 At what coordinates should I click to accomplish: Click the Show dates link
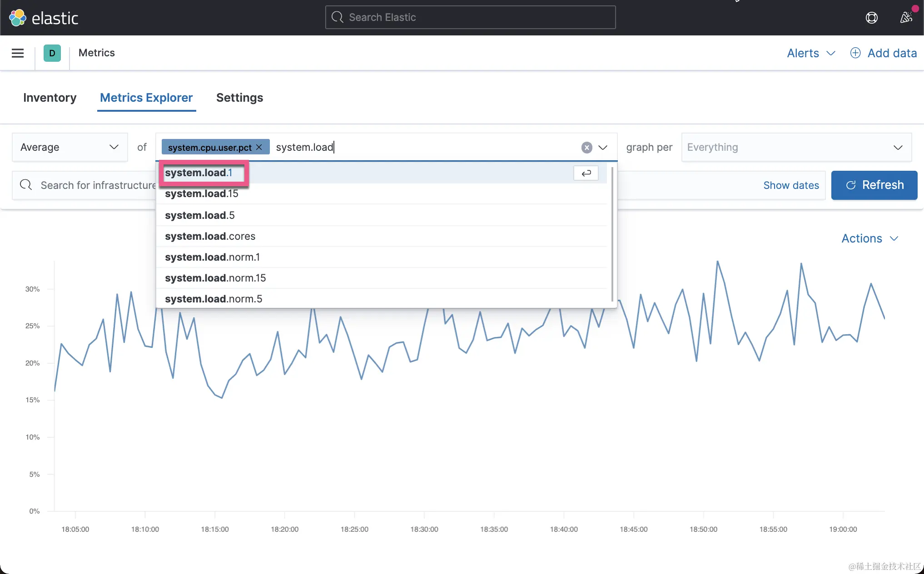point(791,185)
